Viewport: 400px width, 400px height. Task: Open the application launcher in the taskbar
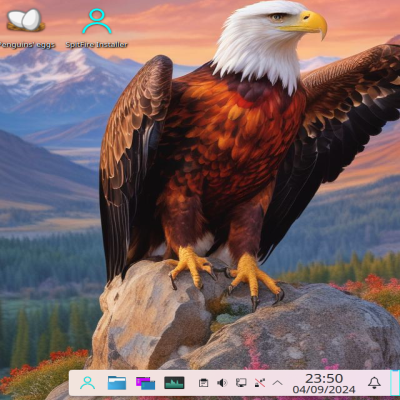(x=88, y=383)
